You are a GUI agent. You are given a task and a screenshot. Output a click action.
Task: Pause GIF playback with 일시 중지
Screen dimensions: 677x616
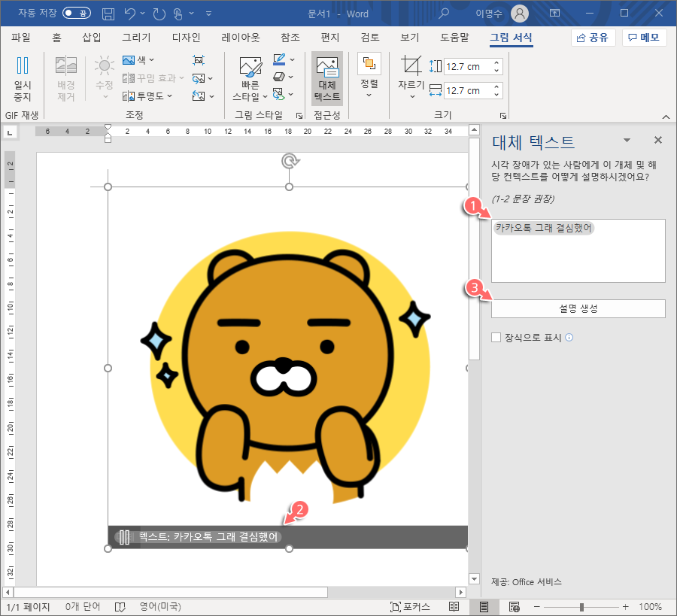22,78
